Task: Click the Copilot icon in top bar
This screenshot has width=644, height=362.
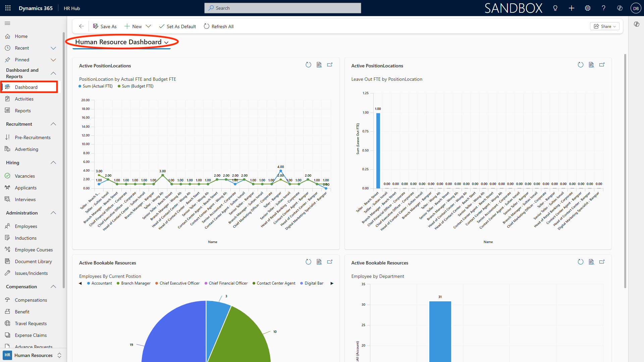Action: click(620, 8)
